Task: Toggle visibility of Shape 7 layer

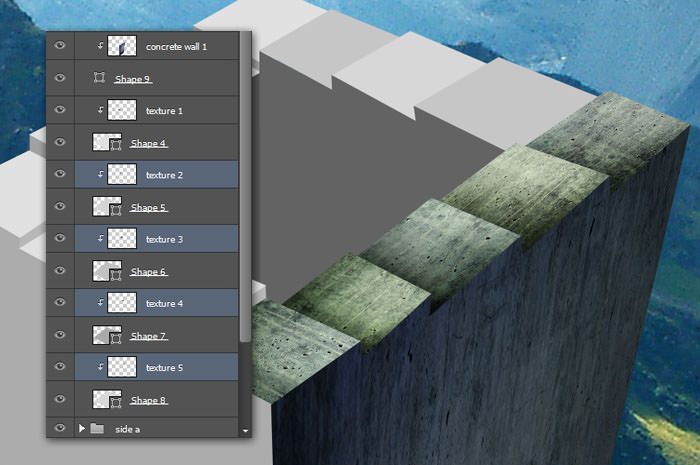Action: coord(60,335)
